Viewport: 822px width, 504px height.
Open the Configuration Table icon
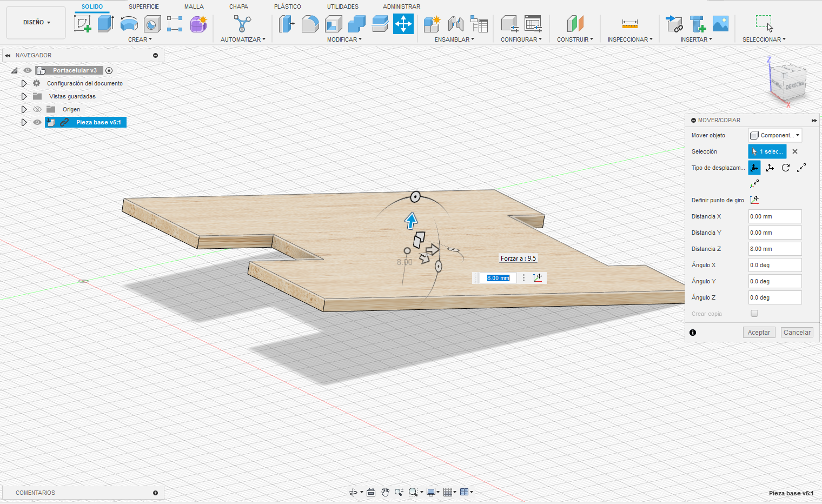tap(533, 24)
